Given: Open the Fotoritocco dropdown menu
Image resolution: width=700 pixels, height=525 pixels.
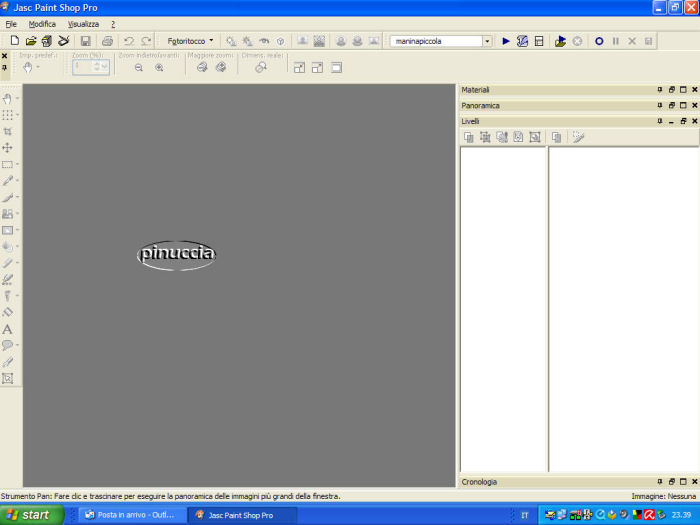Looking at the screenshot, I should (x=191, y=41).
